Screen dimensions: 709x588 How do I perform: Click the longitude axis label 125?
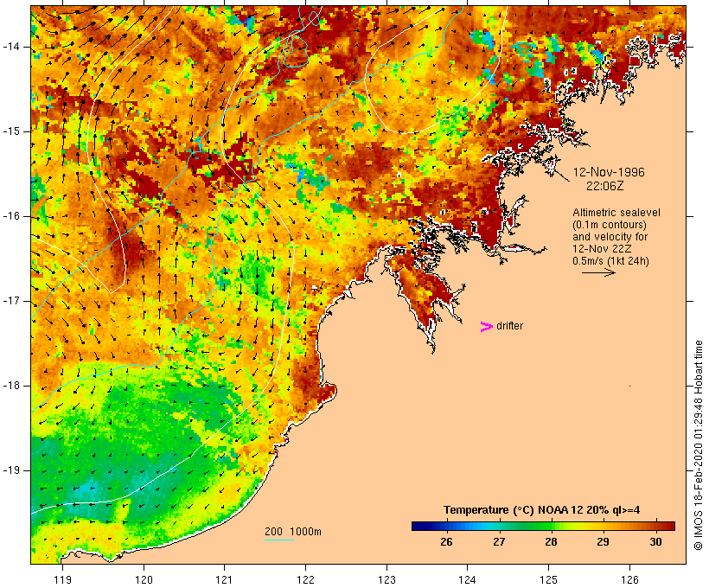[x=549, y=579]
